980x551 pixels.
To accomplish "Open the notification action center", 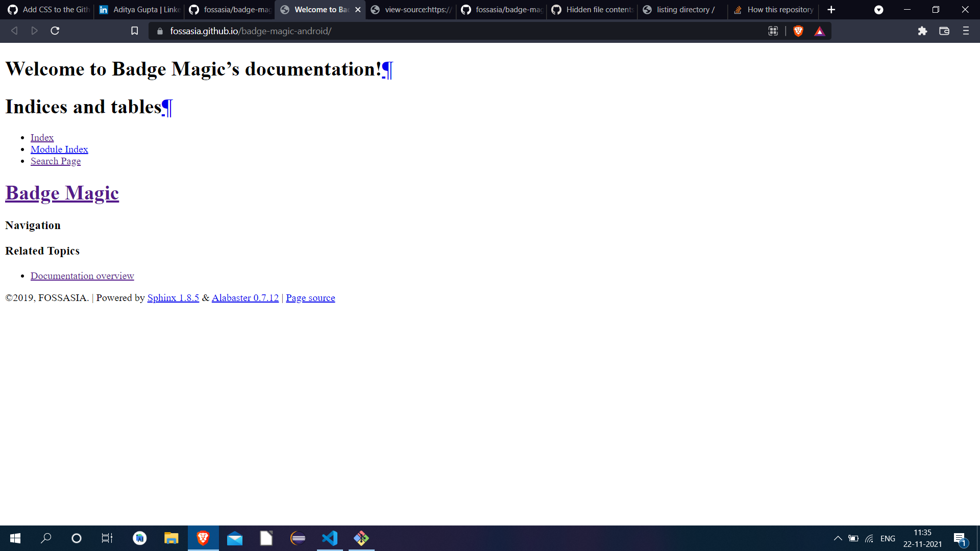I will point(960,538).
